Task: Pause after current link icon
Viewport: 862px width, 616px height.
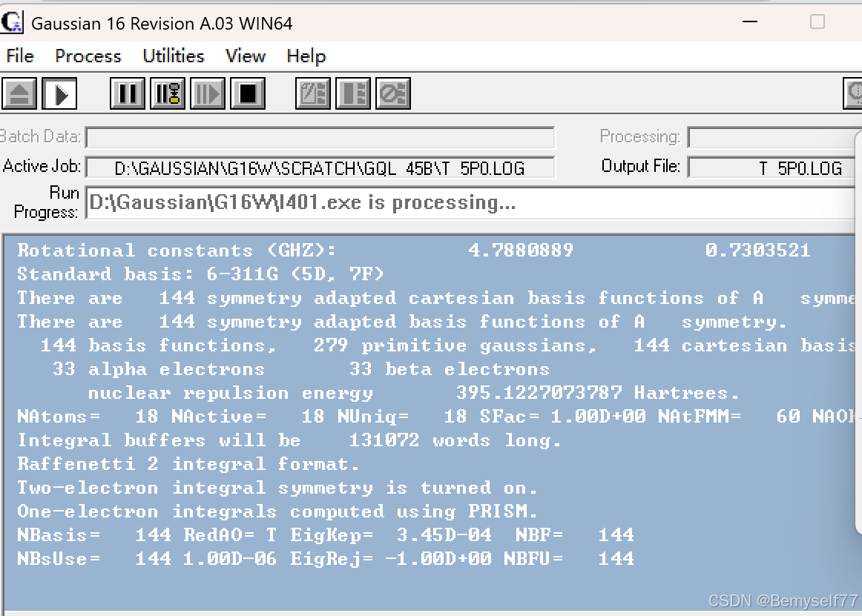Action: (x=168, y=94)
